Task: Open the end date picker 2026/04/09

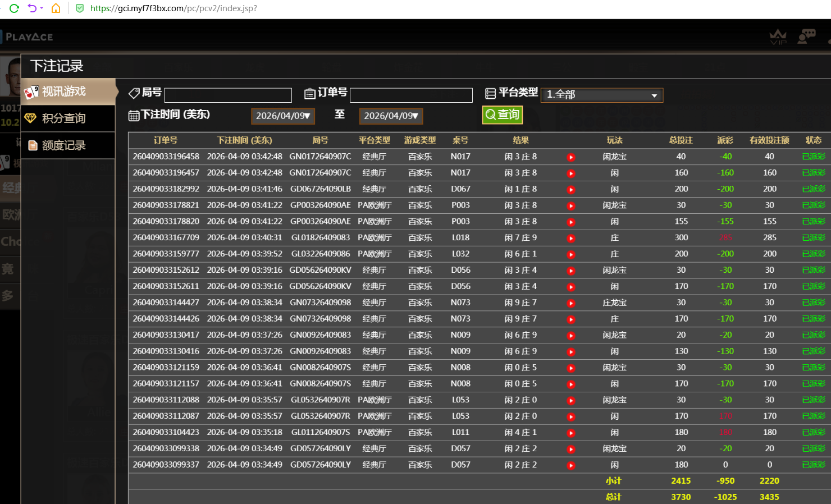Action: click(x=391, y=116)
